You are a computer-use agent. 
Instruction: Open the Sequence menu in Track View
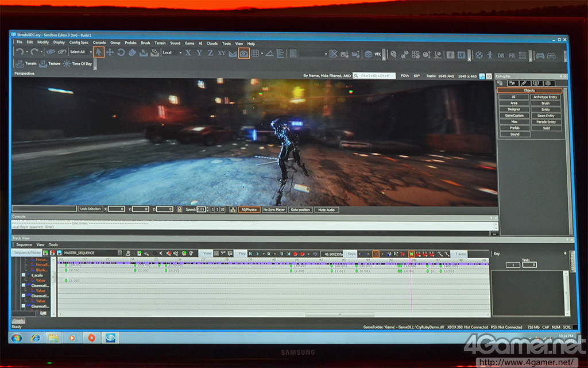click(24, 245)
